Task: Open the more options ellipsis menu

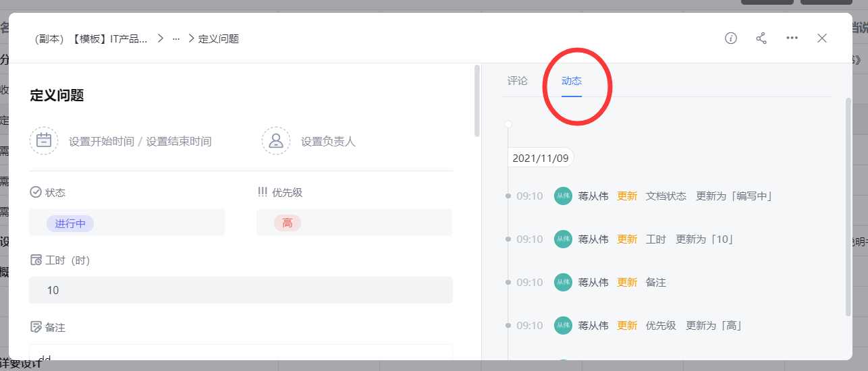Action: click(792, 38)
